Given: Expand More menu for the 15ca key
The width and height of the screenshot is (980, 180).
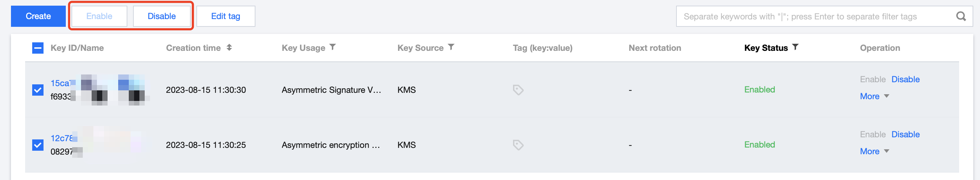Looking at the screenshot, I should (x=874, y=96).
